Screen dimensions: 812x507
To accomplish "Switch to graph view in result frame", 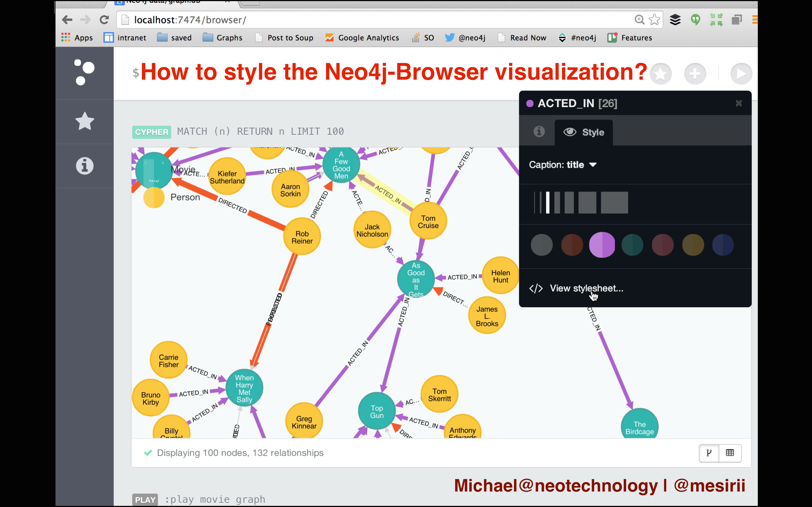I will [709, 453].
